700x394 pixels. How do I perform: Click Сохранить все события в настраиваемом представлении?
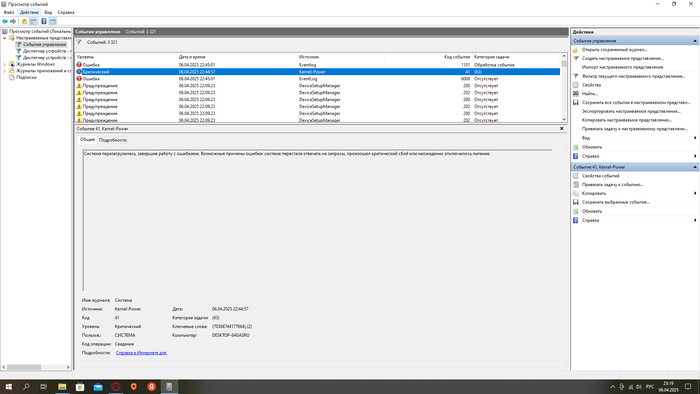pyautogui.click(x=636, y=103)
